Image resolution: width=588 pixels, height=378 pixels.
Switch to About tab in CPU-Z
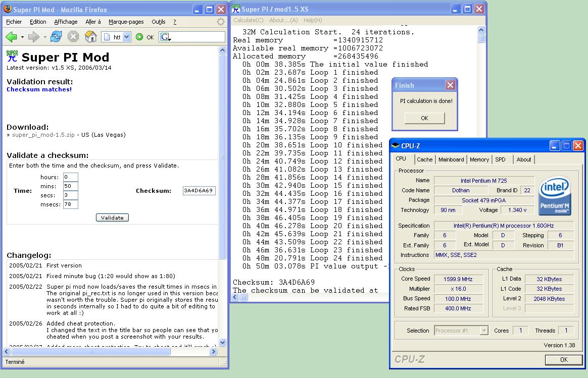click(x=523, y=159)
